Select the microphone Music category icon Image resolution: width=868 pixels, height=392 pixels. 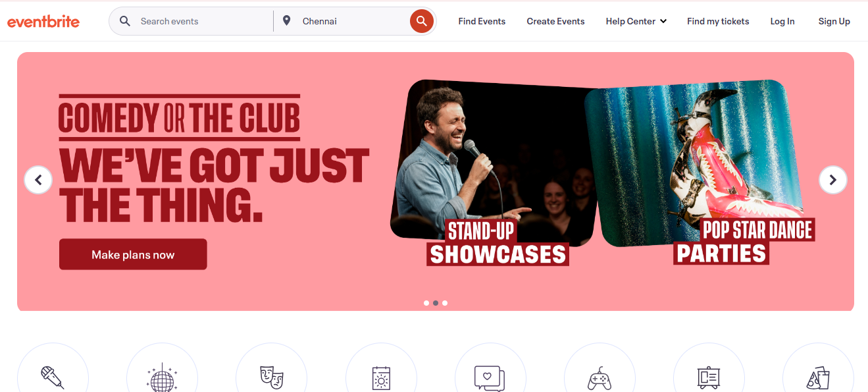pyautogui.click(x=53, y=379)
